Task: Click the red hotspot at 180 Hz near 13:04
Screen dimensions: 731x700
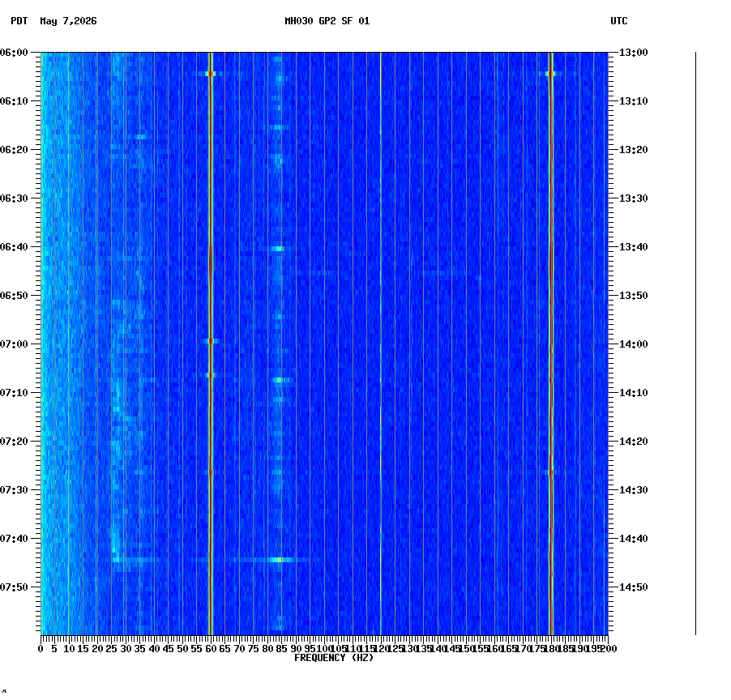Action: click(x=550, y=74)
